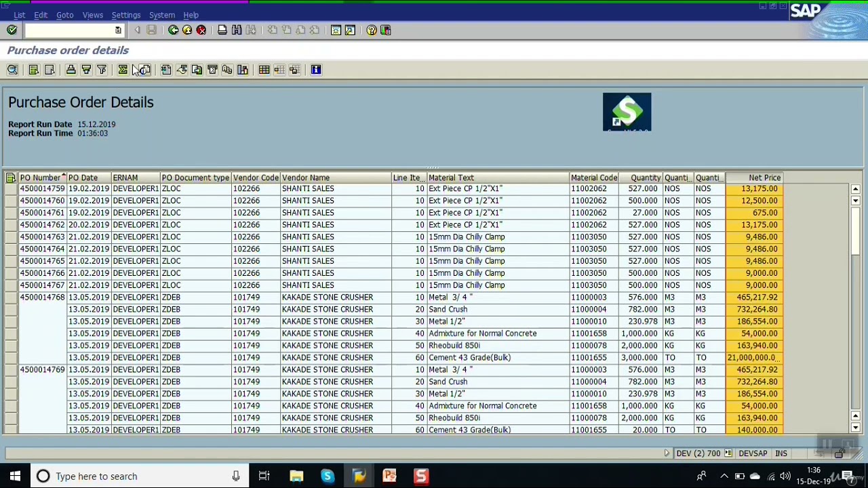This screenshot has width=868, height=488.
Task: Open the Help menu
Action: click(x=191, y=15)
